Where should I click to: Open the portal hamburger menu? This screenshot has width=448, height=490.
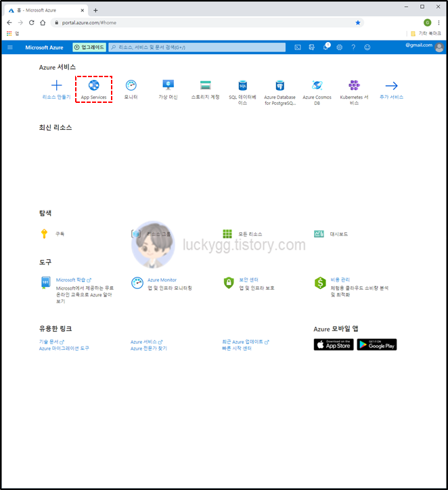[x=10, y=47]
